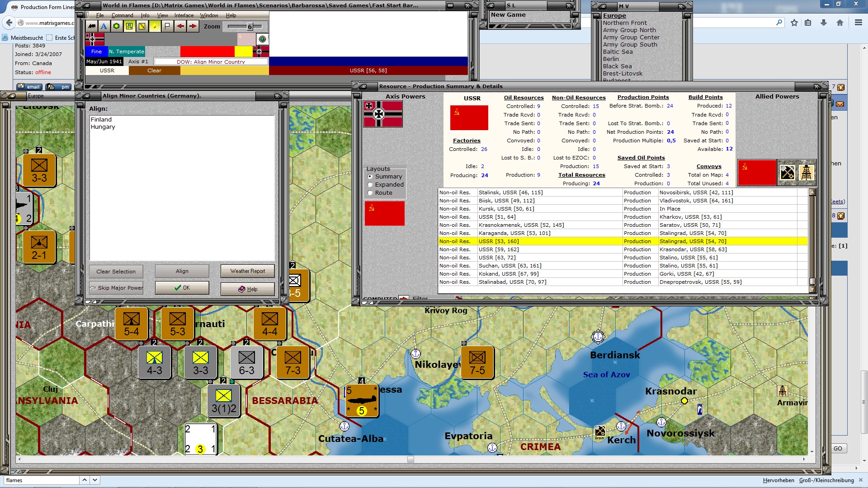Click the pickaxe resources icon under Allied Powers

[788, 172]
